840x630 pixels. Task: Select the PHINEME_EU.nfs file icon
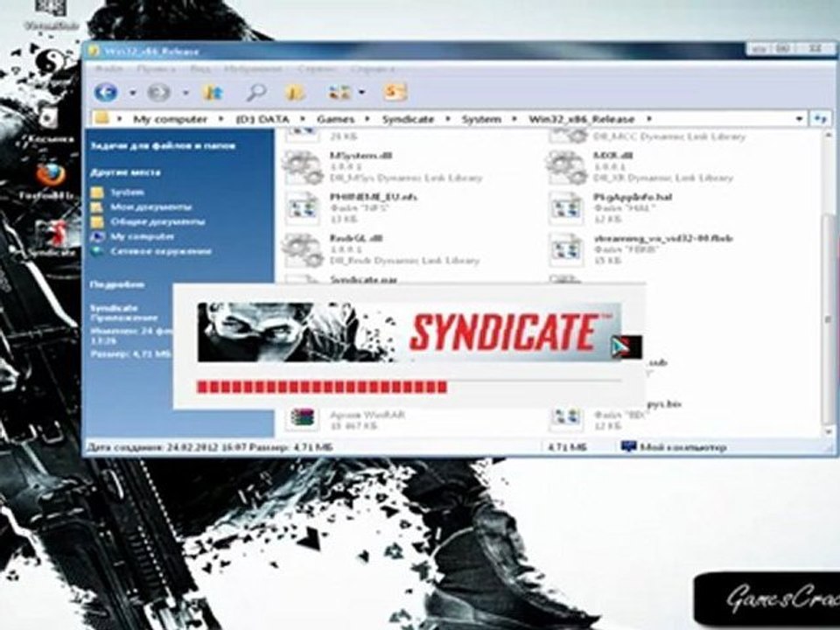click(303, 208)
